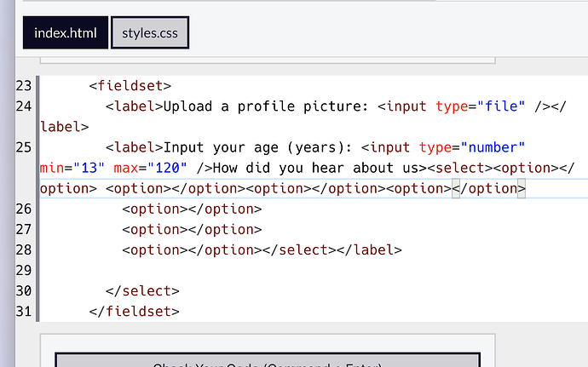Open the styles.css tab

(x=149, y=34)
